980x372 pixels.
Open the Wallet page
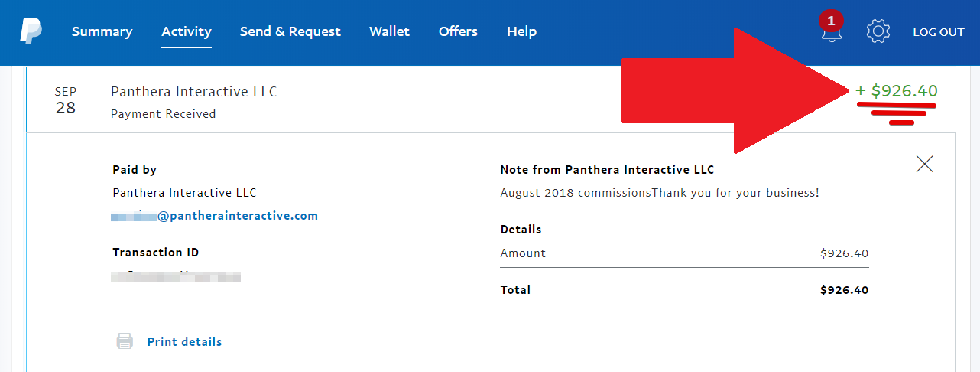coord(389,31)
